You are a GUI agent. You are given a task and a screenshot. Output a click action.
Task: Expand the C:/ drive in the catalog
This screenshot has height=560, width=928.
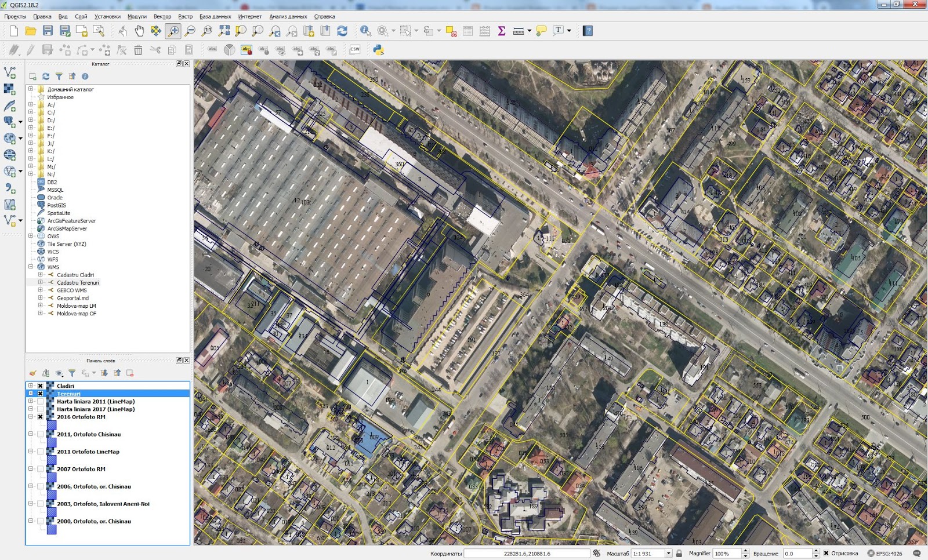[x=31, y=112]
